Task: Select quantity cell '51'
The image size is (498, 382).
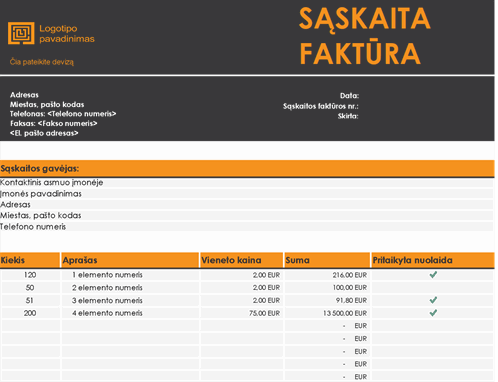Action: click(x=31, y=300)
